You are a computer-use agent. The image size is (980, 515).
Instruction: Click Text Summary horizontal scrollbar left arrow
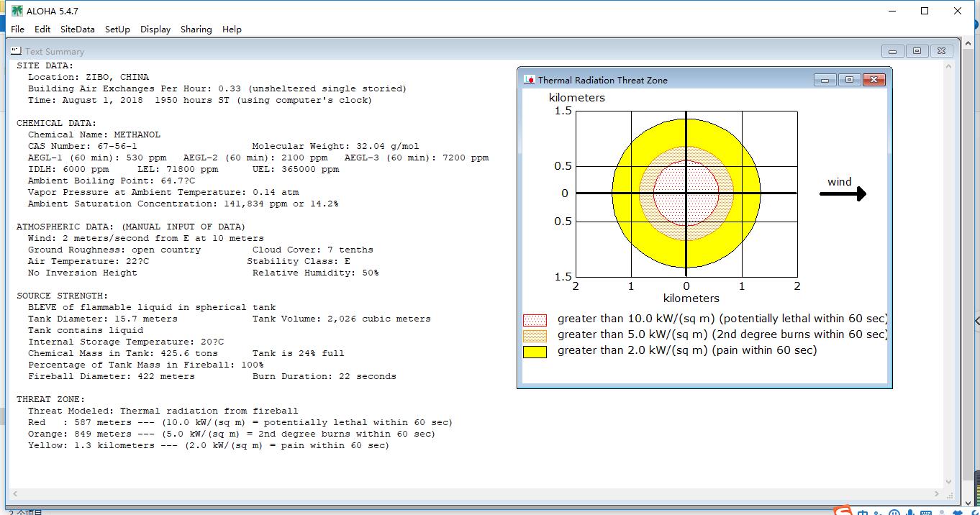(14, 494)
